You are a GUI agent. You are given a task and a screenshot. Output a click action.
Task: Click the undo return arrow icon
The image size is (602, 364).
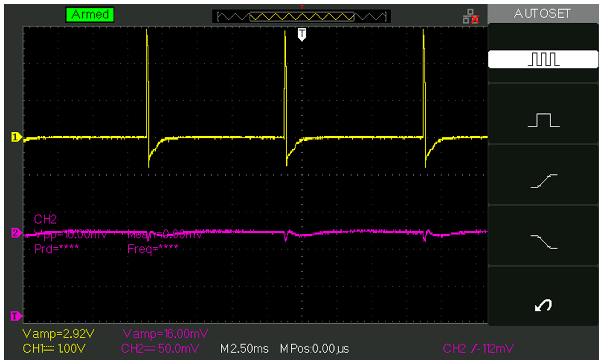pos(543,305)
